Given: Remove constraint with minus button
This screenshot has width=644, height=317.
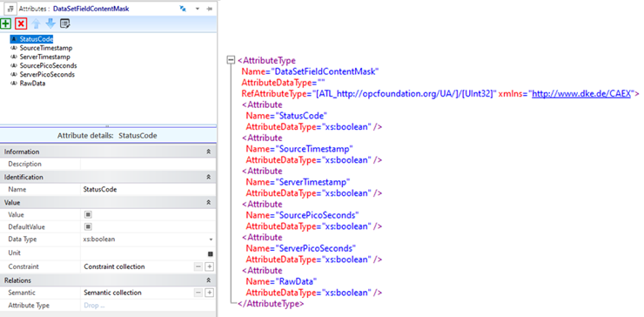Looking at the screenshot, I should pyautogui.click(x=198, y=266).
